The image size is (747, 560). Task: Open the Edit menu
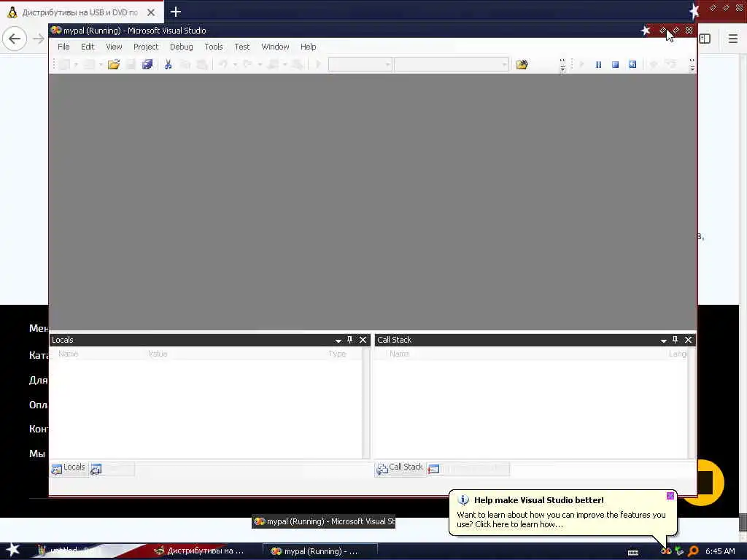88,47
